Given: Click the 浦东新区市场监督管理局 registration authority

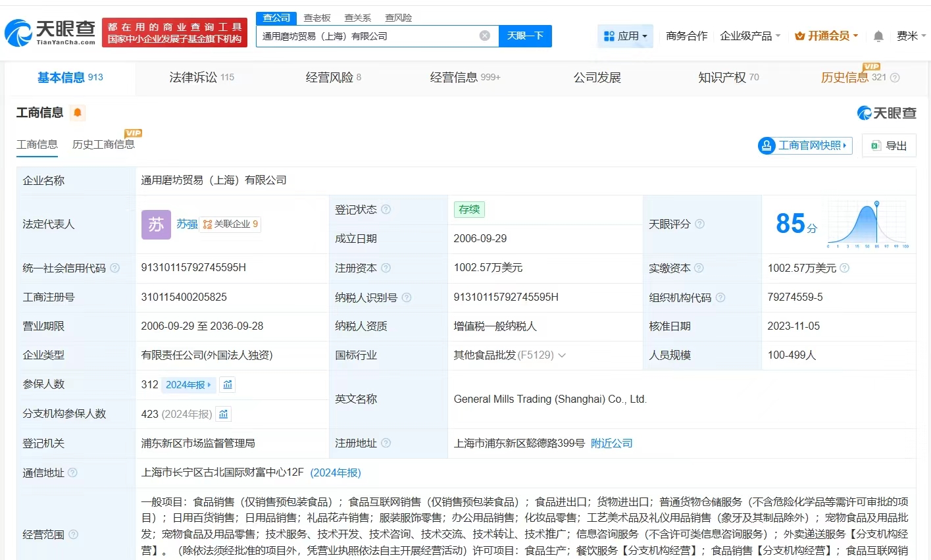Looking at the screenshot, I should tap(198, 444).
